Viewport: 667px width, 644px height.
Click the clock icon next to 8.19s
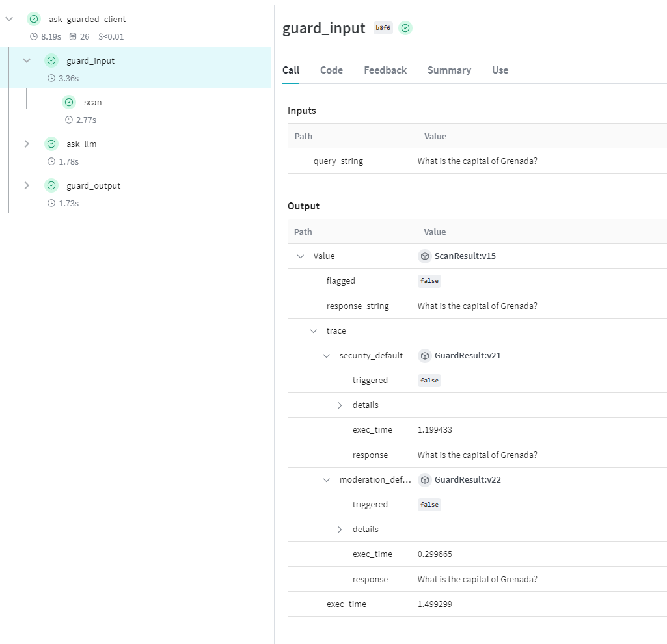click(34, 36)
